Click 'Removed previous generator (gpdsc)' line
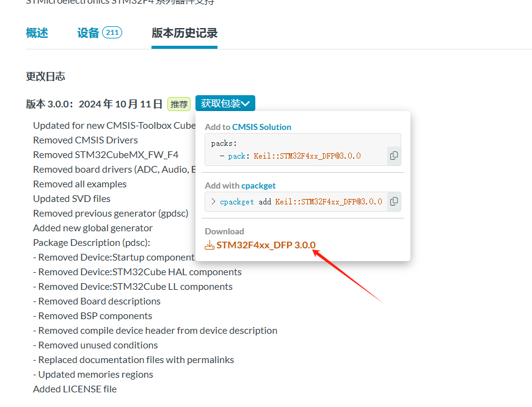 (111, 214)
